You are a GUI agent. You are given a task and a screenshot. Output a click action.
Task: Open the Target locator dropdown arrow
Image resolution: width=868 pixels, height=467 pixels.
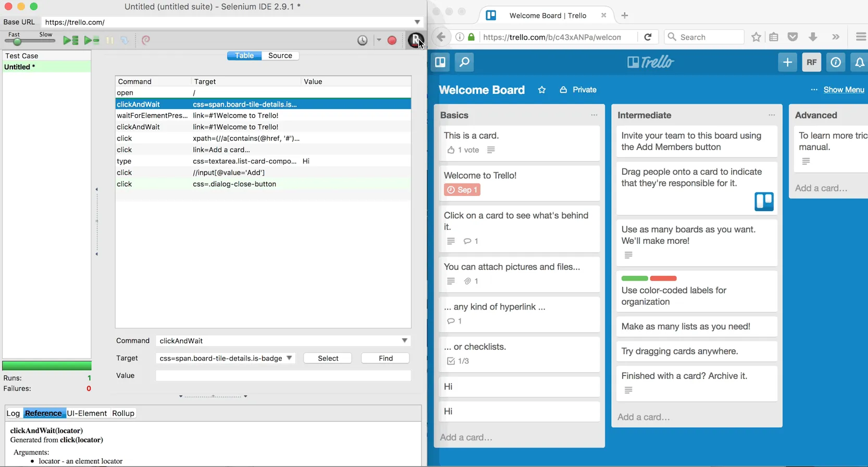(x=289, y=359)
